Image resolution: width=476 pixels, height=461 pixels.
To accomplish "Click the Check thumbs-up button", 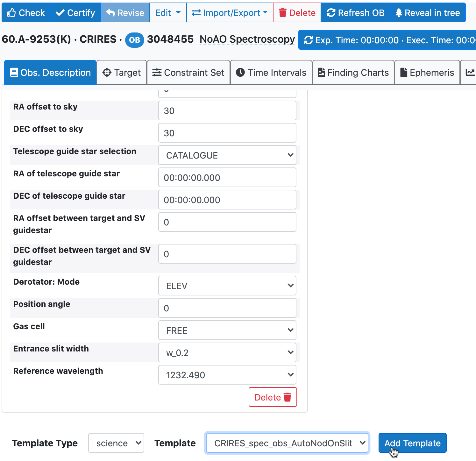I will [26, 13].
